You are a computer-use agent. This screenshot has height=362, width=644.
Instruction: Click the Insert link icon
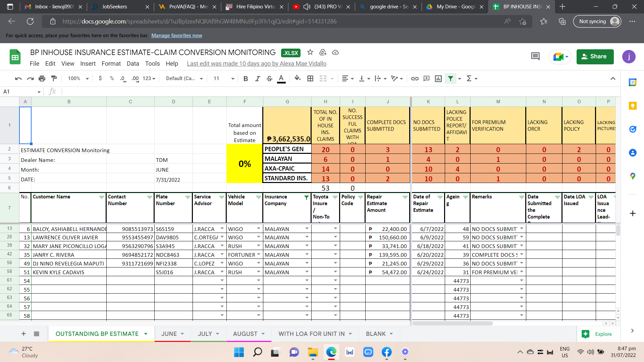point(415,78)
